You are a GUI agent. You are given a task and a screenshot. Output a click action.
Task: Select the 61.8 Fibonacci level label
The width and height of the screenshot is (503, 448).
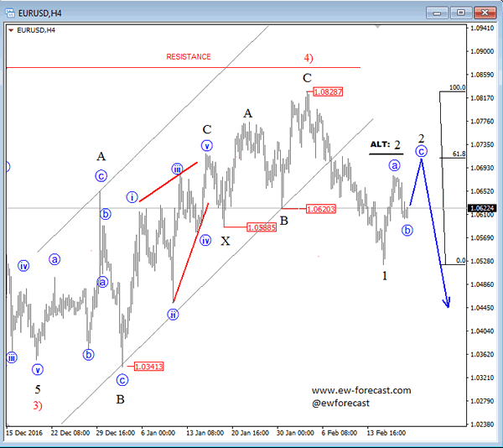coord(459,154)
